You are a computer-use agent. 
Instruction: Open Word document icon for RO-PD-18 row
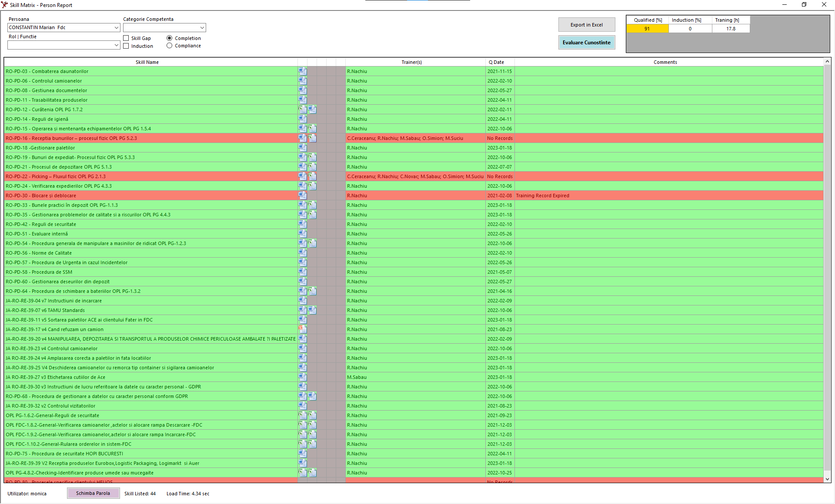click(303, 148)
